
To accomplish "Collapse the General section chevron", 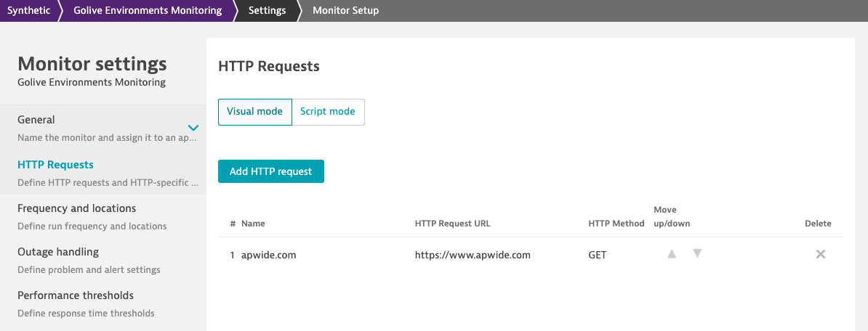I will (193, 128).
